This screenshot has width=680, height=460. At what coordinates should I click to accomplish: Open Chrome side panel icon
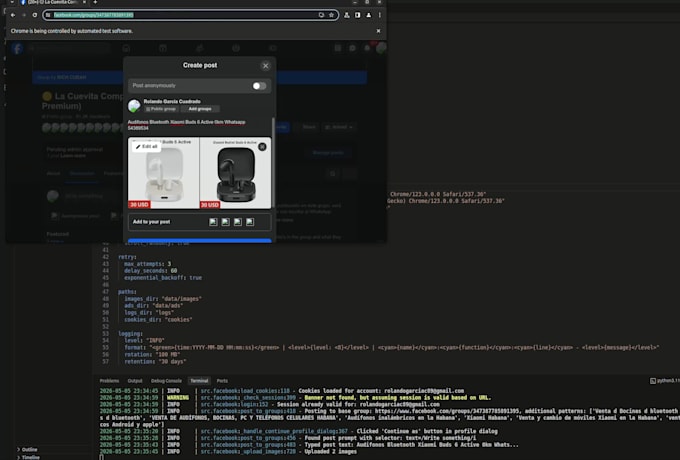(357, 15)
